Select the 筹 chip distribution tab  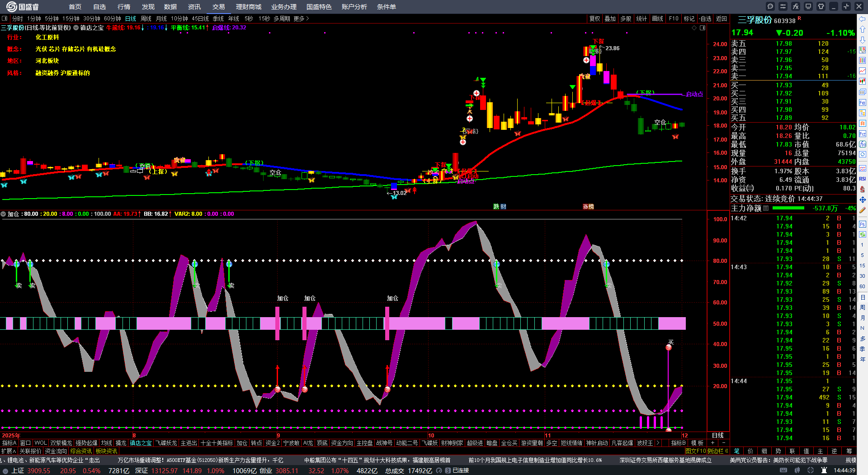(x=849, y=451)
